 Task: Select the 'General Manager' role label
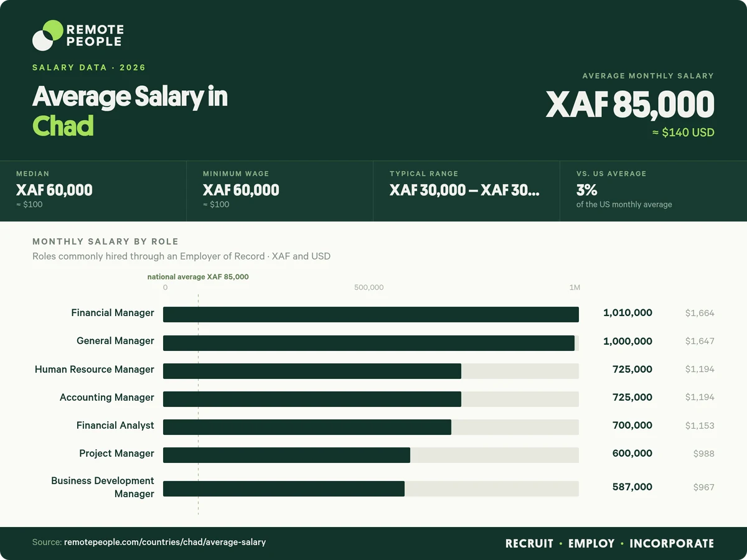[x=115, y=341]
